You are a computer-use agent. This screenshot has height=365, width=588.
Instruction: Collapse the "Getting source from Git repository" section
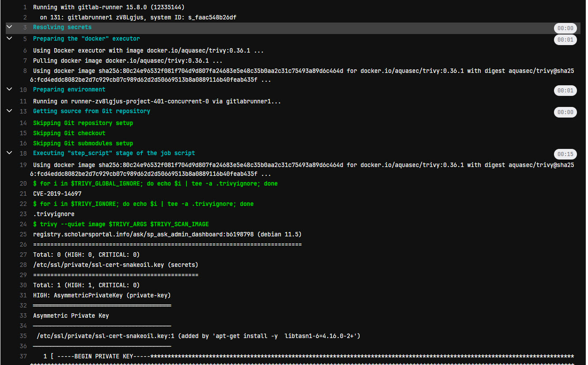[x=9, y=110]
